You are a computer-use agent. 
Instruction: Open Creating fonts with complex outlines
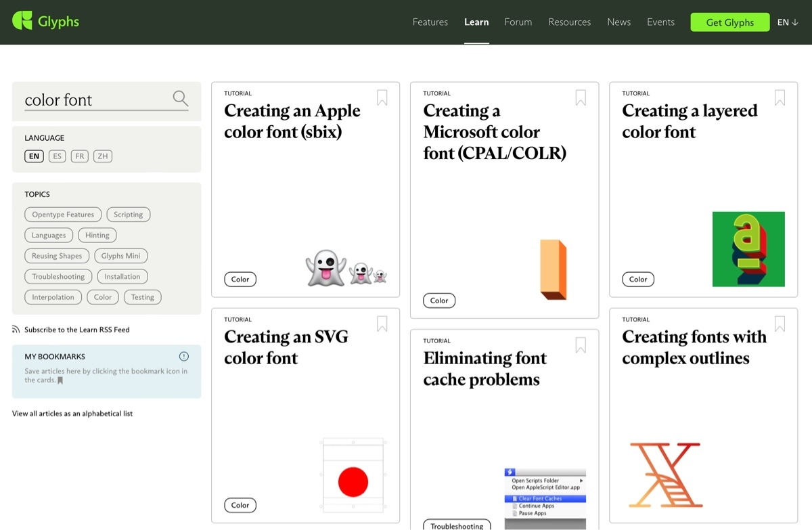point(694,347)
